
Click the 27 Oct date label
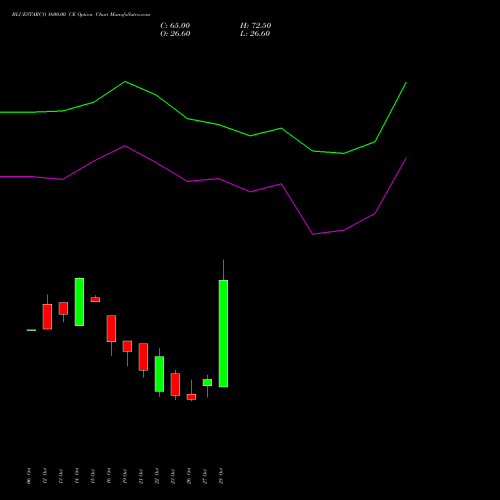click(205, 476)
